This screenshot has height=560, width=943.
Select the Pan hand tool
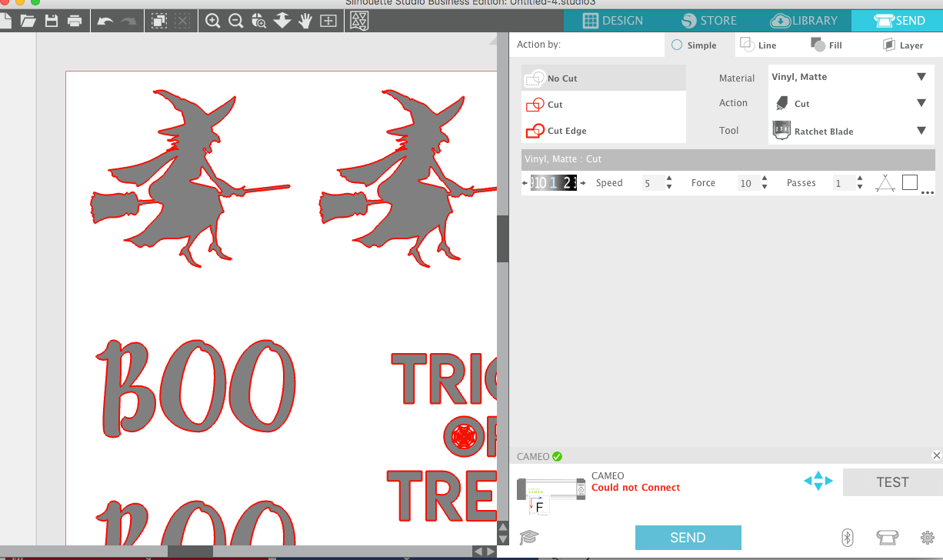[305, 21]
